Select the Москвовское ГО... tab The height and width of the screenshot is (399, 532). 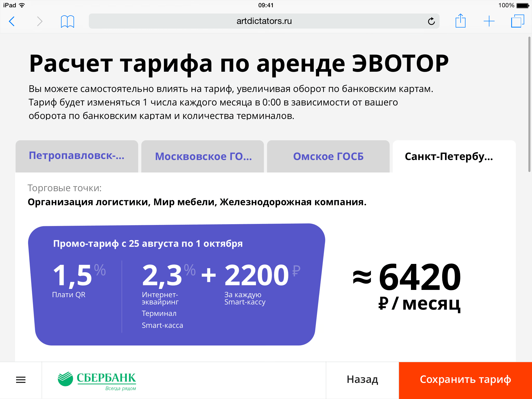pos(203,156)
